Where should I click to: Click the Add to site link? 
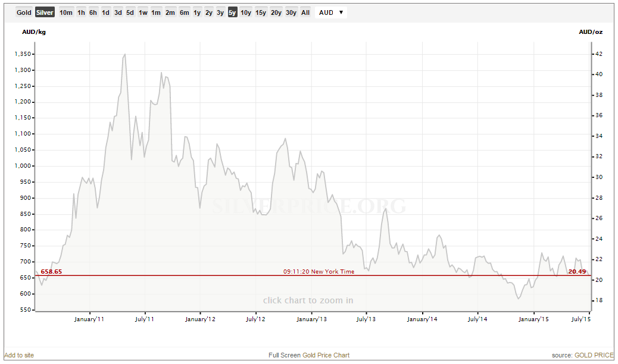20,355
